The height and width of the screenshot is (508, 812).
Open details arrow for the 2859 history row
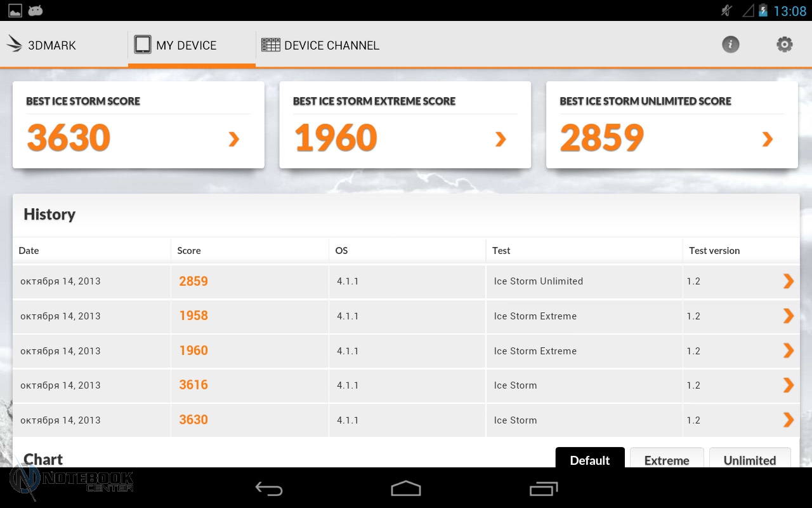coord(788,281)
